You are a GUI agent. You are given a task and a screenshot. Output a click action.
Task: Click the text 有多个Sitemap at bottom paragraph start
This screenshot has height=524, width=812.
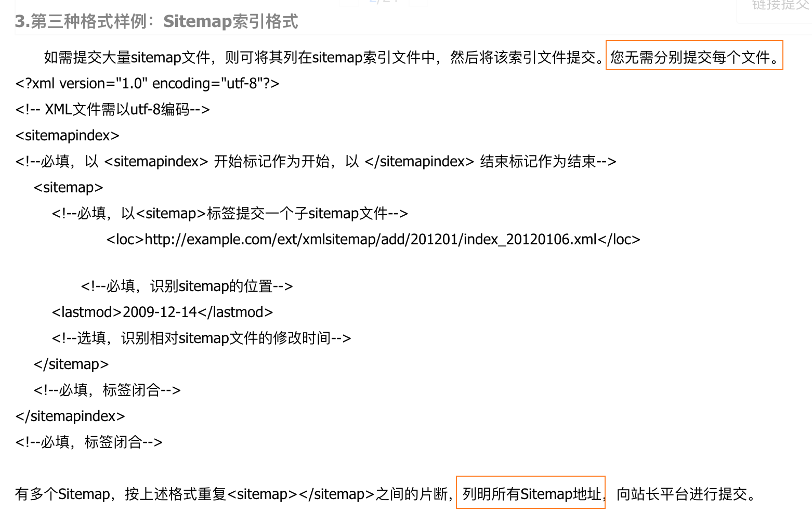(62, 494)
